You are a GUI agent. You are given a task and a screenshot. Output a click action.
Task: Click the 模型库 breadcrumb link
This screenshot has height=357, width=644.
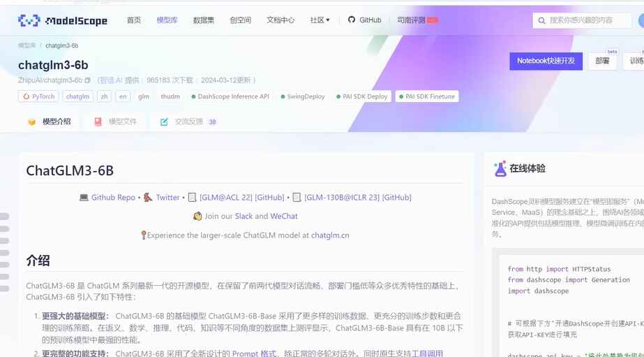point(27,45)
